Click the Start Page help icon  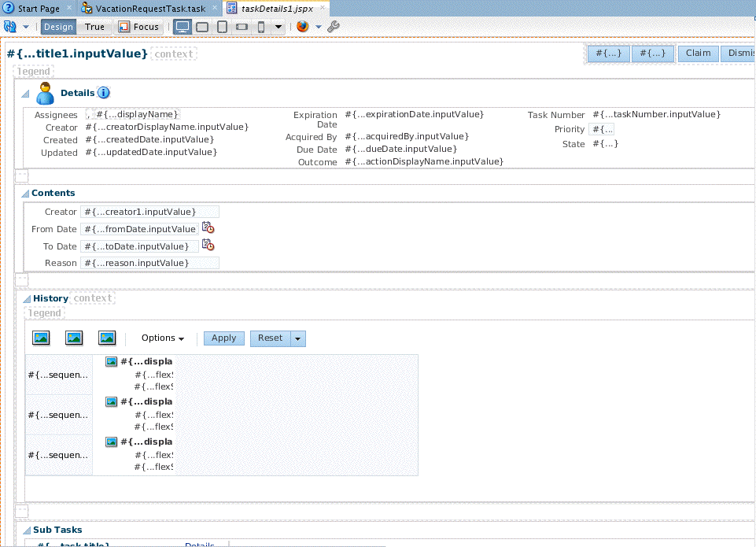[x=9, y=8]
